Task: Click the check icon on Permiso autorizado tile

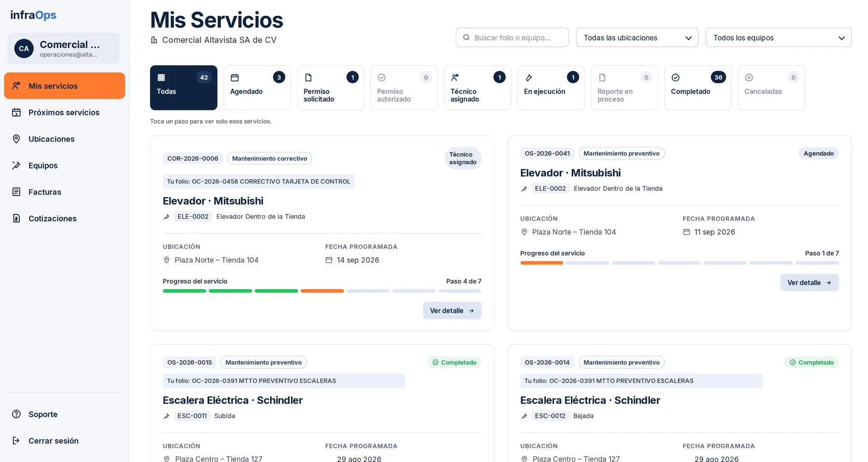Action: tap(382, 78)
